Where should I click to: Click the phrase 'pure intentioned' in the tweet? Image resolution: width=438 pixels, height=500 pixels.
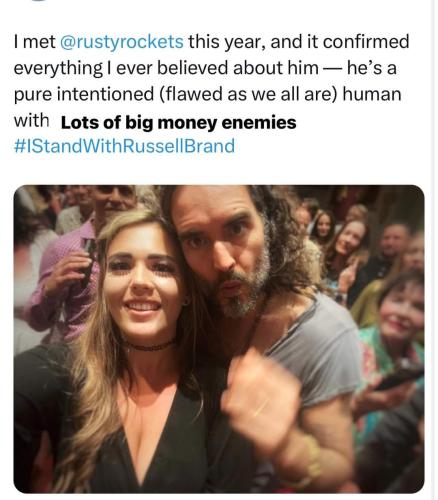pos(84,94)
